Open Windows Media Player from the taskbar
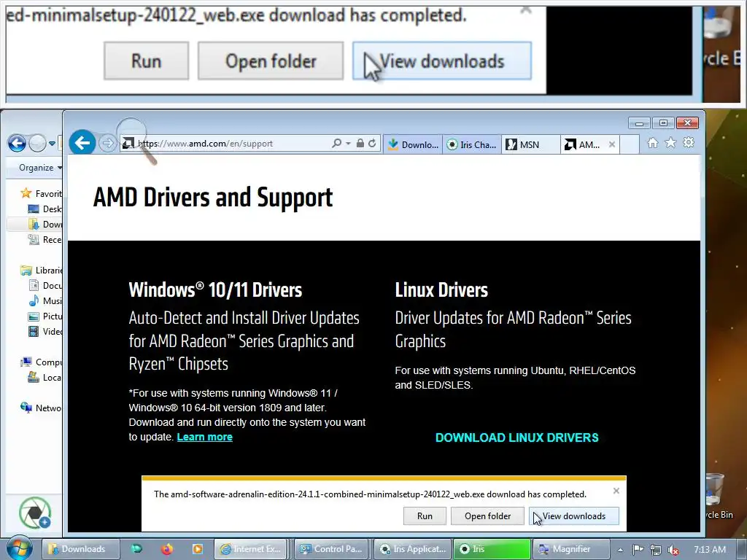This screenshot has width=747, height=560. click(x=197, y=549)
